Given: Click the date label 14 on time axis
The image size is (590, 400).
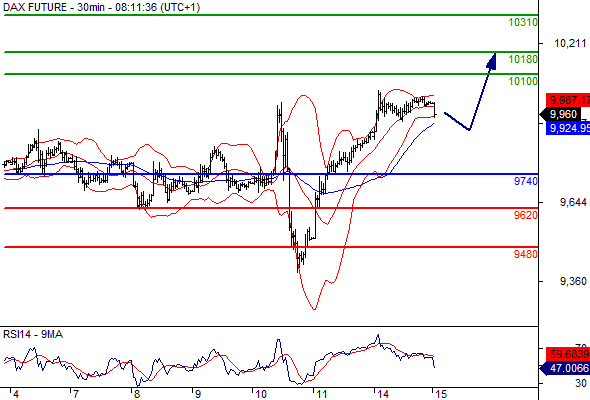Looking at the screenshot, I should tap(383, 394).
